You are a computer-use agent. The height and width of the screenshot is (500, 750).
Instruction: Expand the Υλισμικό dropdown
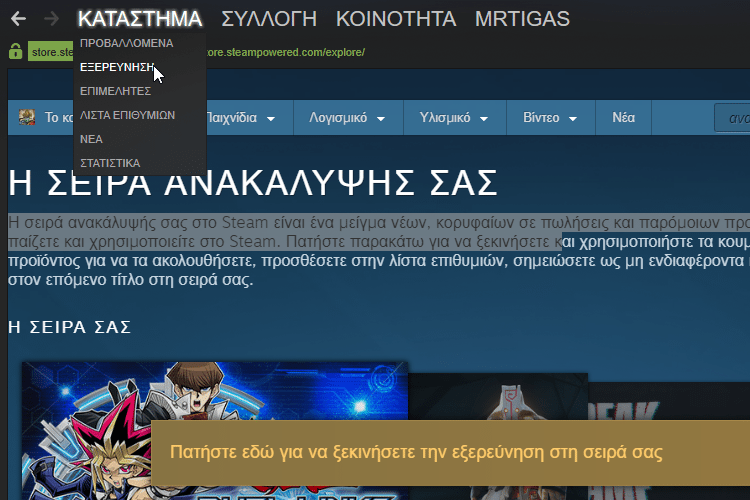click(x=453, y=118)
